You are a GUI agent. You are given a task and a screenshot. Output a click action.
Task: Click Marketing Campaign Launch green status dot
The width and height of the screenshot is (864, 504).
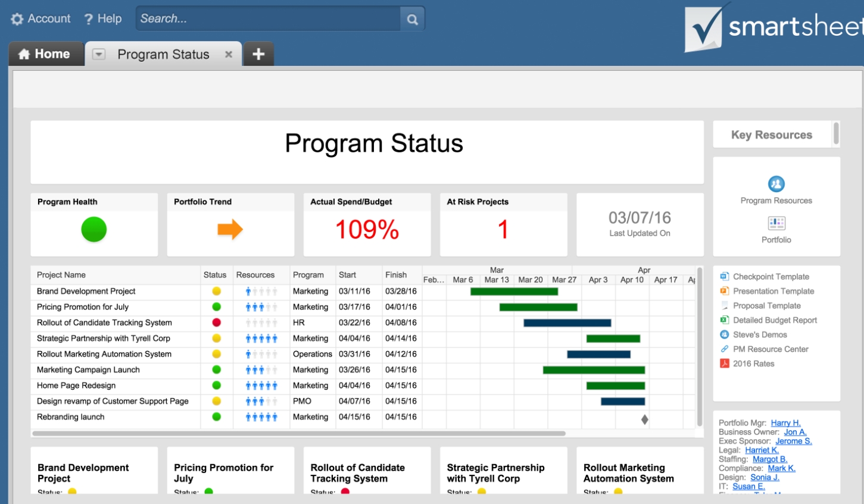(217, 370)
